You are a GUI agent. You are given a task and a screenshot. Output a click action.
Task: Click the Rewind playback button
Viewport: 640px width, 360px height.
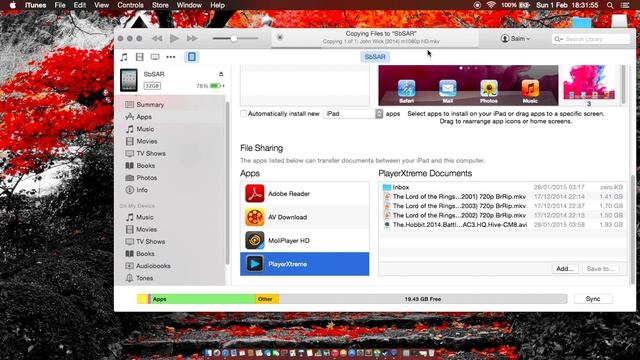tap(157, 38)
